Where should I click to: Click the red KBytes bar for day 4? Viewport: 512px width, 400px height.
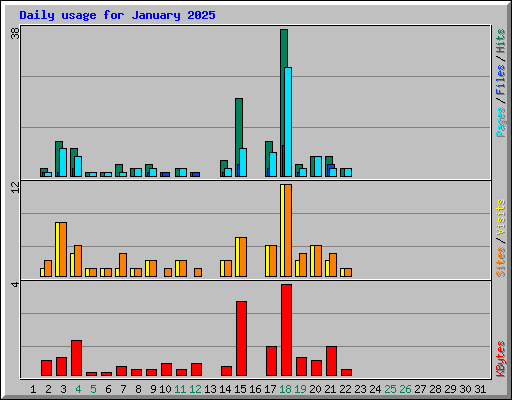coord(77,358)
